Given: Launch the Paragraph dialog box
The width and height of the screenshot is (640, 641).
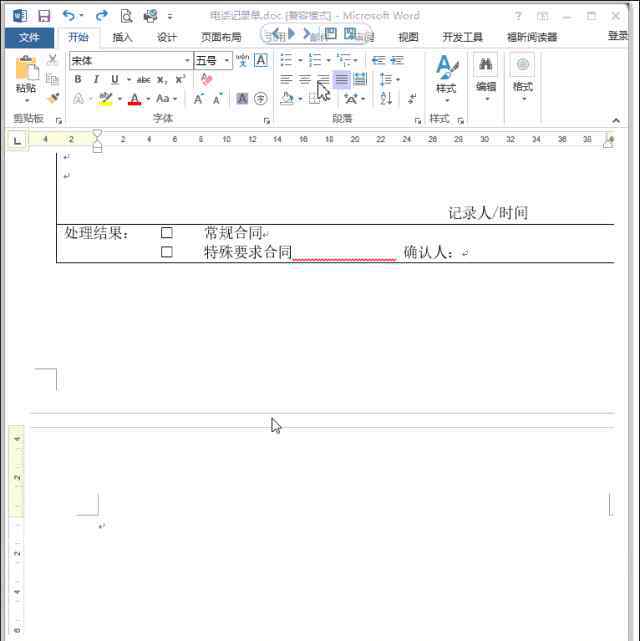Looking at the screenshot, I should [x=417, y=121].
